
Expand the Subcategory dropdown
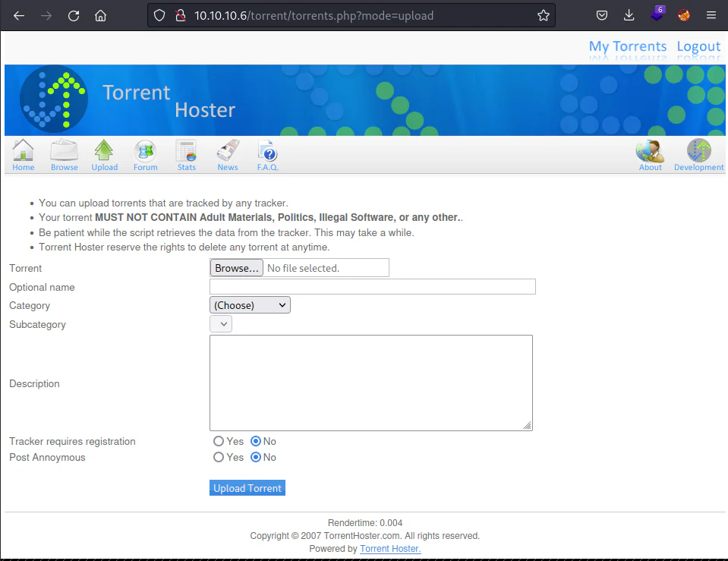pos(221,324)
